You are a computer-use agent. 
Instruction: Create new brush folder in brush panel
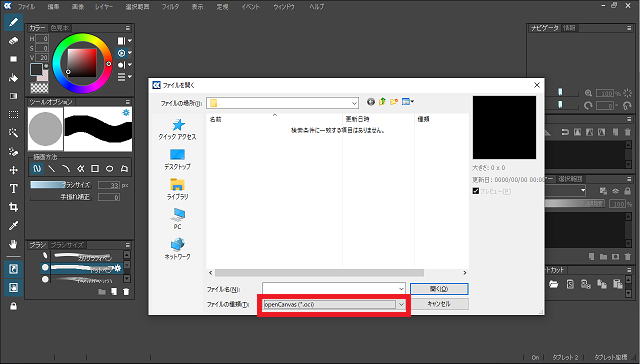[102, 292]
